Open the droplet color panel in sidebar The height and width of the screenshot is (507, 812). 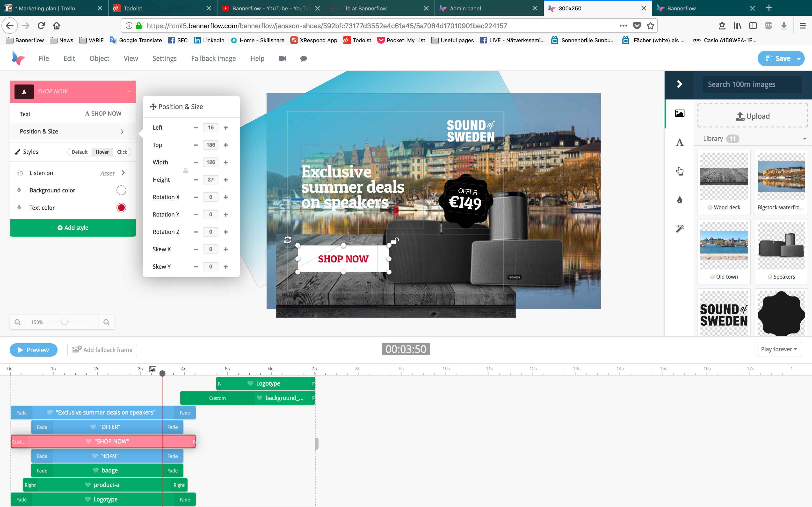[x=680, y=200]
